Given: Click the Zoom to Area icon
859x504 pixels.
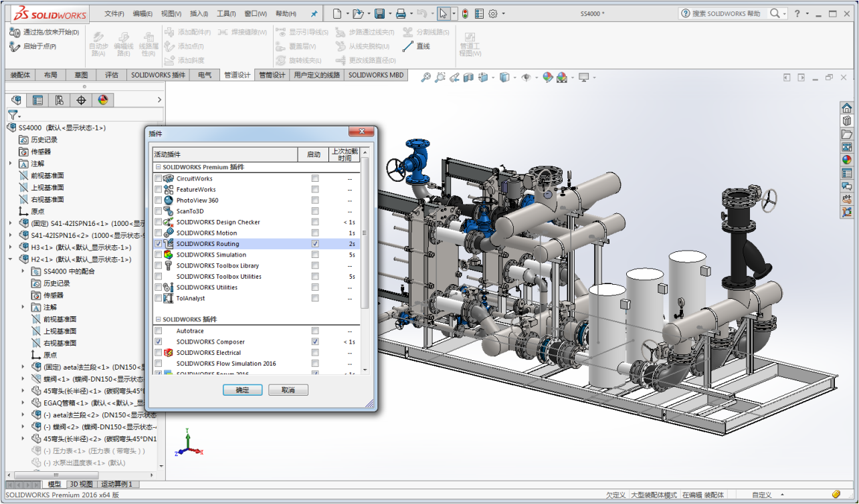Looking at the screenshot, I should click(x=440, y=78).
